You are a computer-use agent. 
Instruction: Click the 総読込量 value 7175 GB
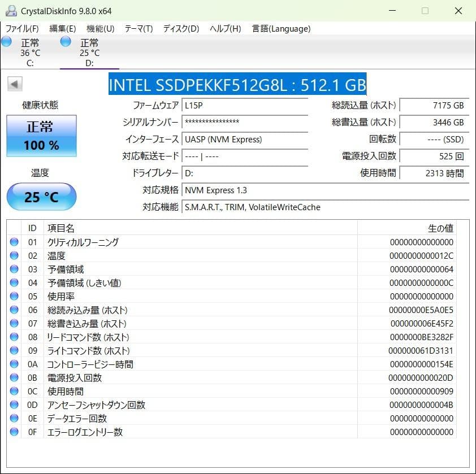pos(434,105)
